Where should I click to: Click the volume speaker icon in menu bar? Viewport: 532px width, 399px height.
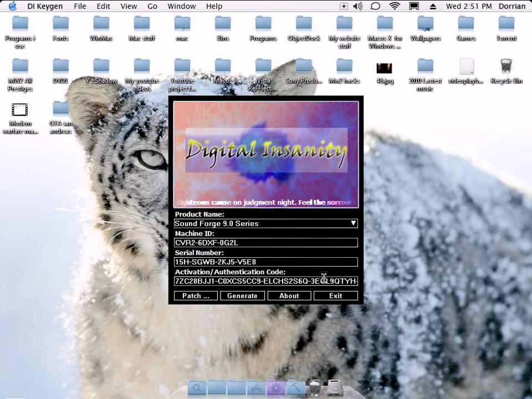click(357, 6)
